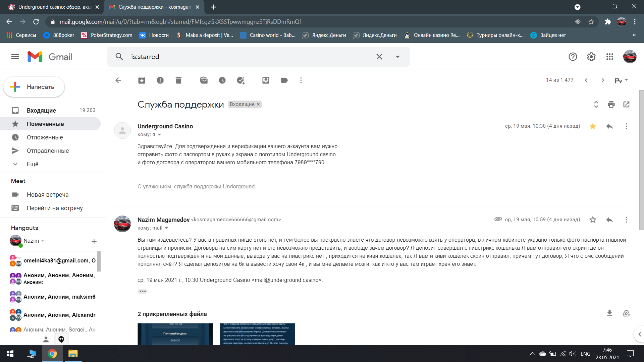Open Gmail main menu hamburger icon
The width and height of the screenshot is (644, 362).
point(15,57)
